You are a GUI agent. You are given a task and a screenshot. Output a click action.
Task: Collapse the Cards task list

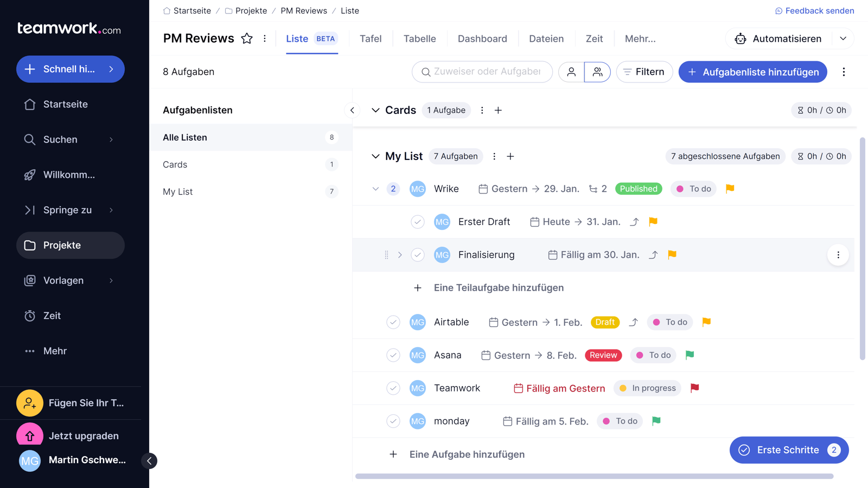click(x=375, y=110)
